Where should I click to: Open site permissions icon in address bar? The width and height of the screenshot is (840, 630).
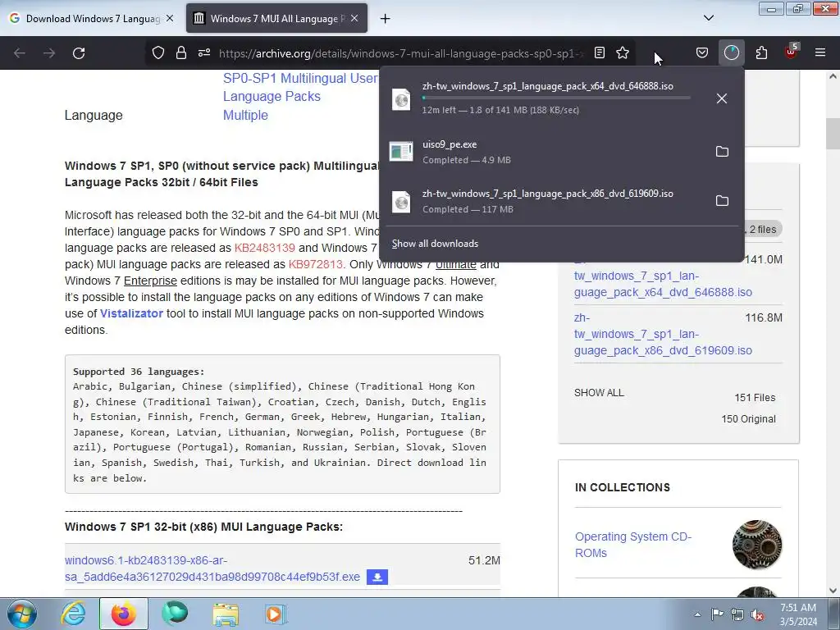204,52
